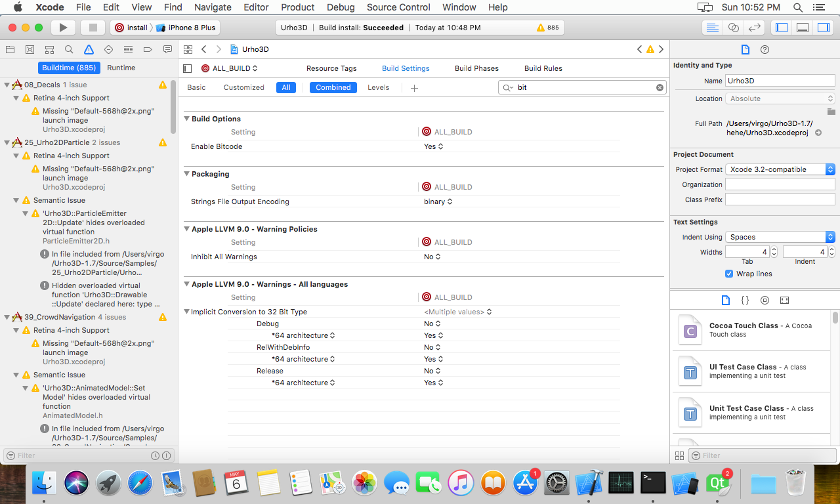Screen dimensions: 840x504
Task: Select the Buildtime (885) filter
Action: [68, 68]
